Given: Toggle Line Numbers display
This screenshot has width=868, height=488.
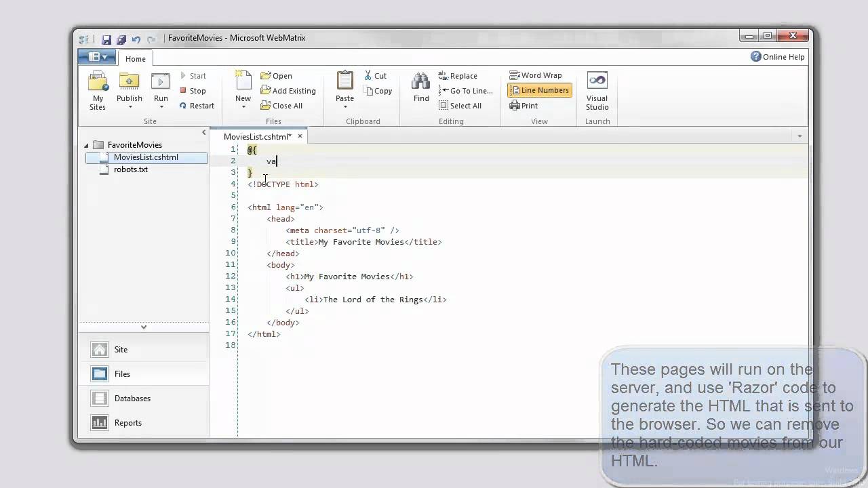Looking at the screenshot, I should 539,90.
